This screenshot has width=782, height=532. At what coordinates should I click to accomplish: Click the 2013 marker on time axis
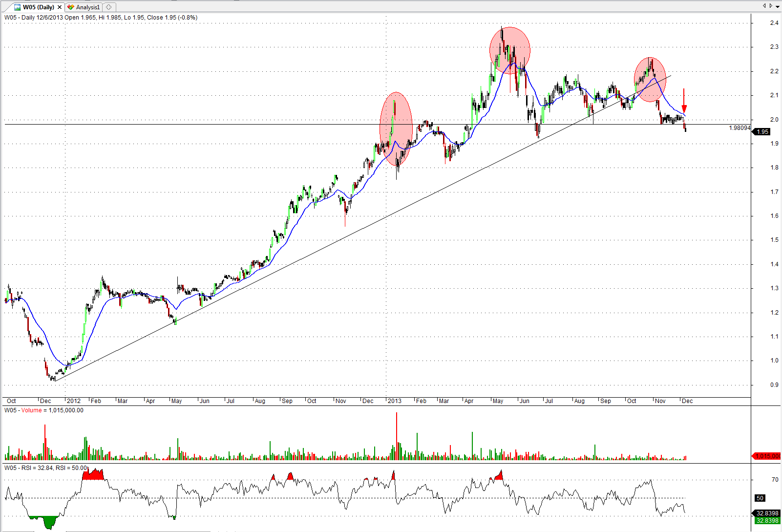click(x=394, y=401)
